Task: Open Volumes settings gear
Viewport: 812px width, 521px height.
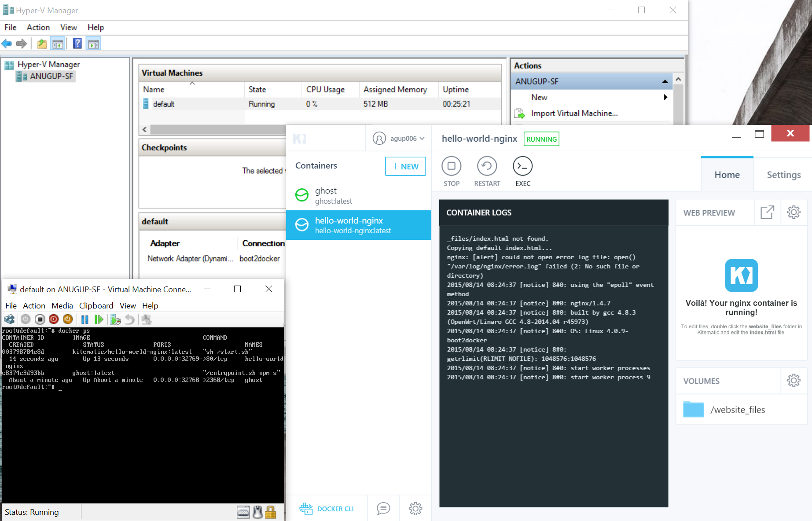Action: tap(794, 380)
